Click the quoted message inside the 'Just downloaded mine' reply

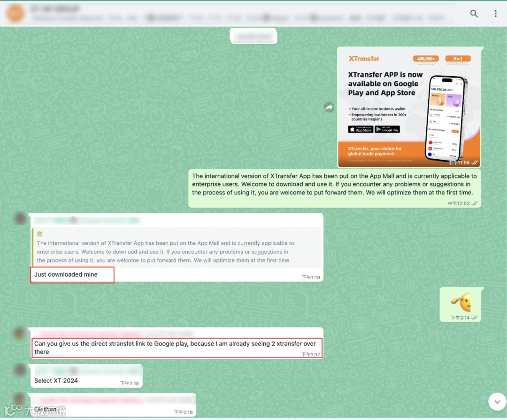tap(177, 247)
